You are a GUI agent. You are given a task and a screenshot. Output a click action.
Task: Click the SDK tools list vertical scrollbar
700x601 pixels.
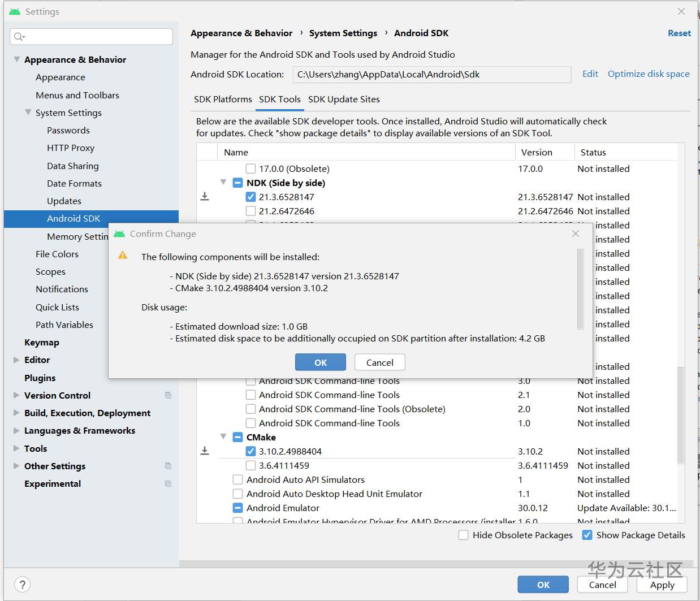pyautogui.click(x=681, y=416)
